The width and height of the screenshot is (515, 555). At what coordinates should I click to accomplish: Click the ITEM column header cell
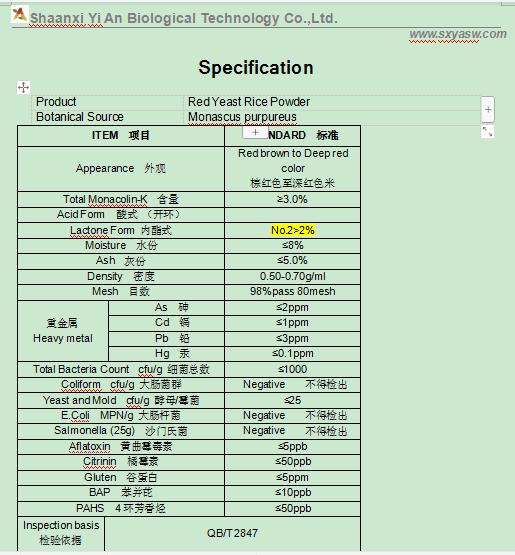tap(121, 135)
